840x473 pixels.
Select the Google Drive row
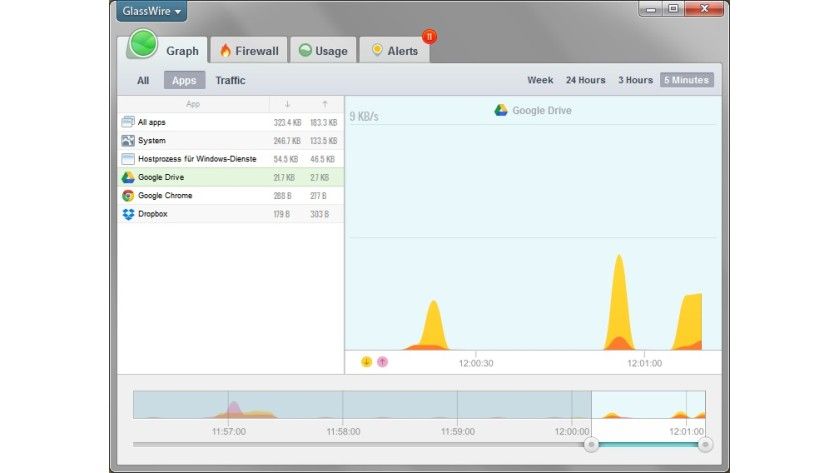[x=230, y=177]
